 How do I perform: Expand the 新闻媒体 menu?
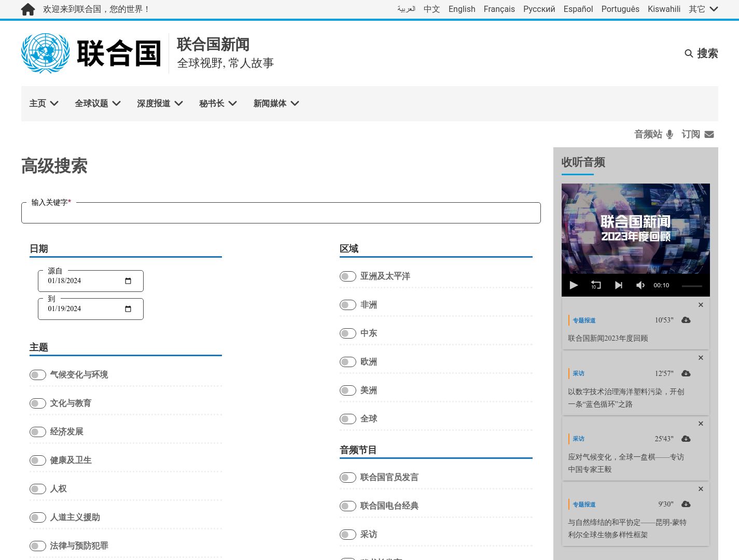pos(276,104)
